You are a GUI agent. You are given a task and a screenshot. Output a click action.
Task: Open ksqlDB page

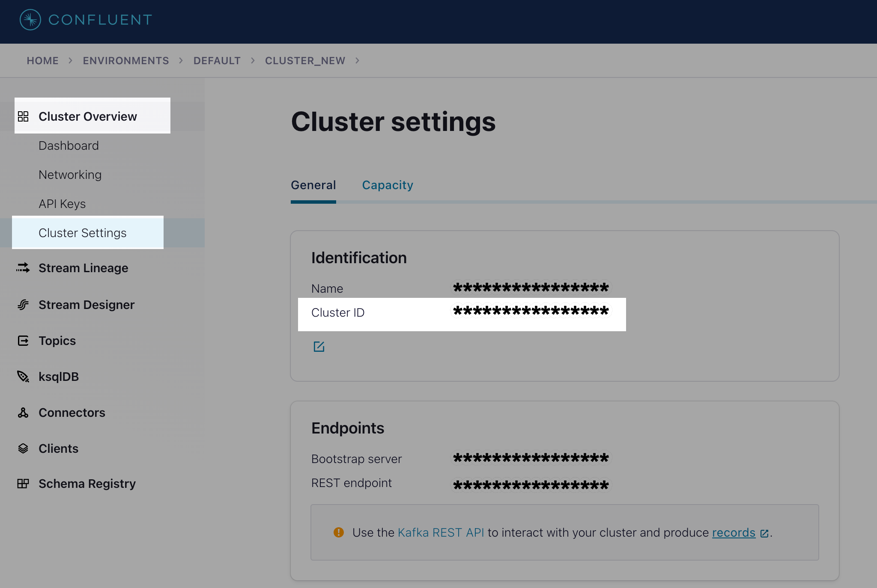tap(59, 377)
